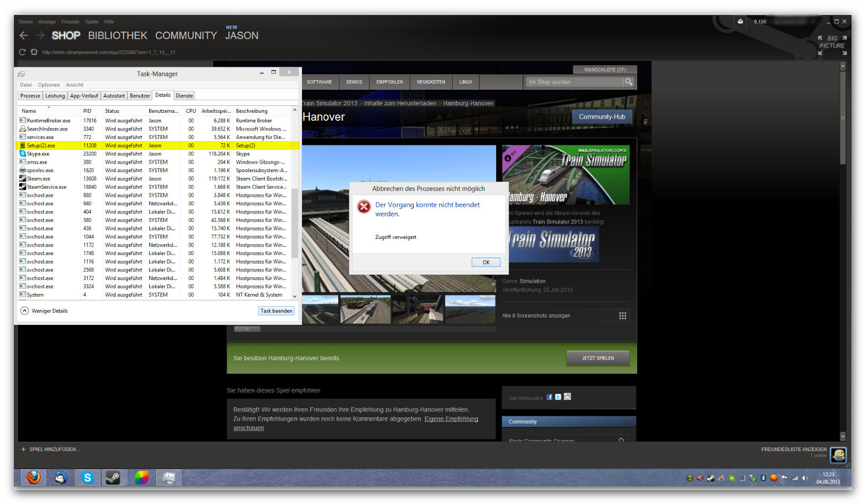Click the Safely Remove Hardware tray icon
The height and width of the screenshot is (504, 866).
[753, 478]
